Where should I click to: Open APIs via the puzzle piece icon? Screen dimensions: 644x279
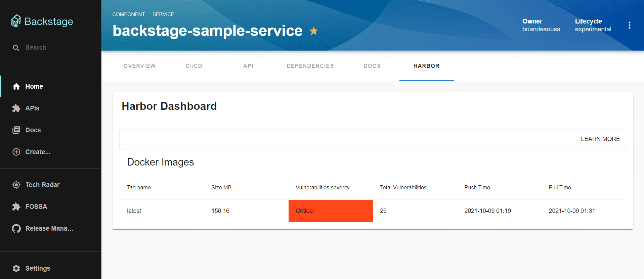[x=16, y=108]
